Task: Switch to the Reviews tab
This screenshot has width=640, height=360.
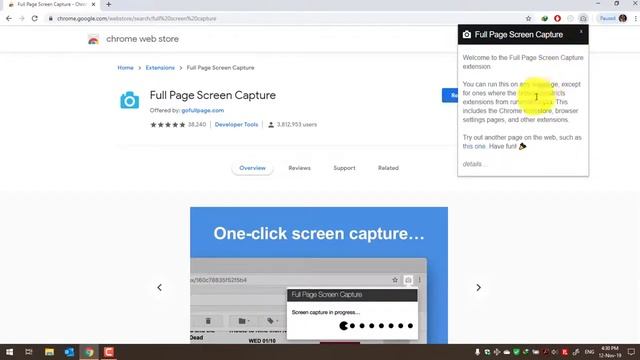Action: click(300, 168)
